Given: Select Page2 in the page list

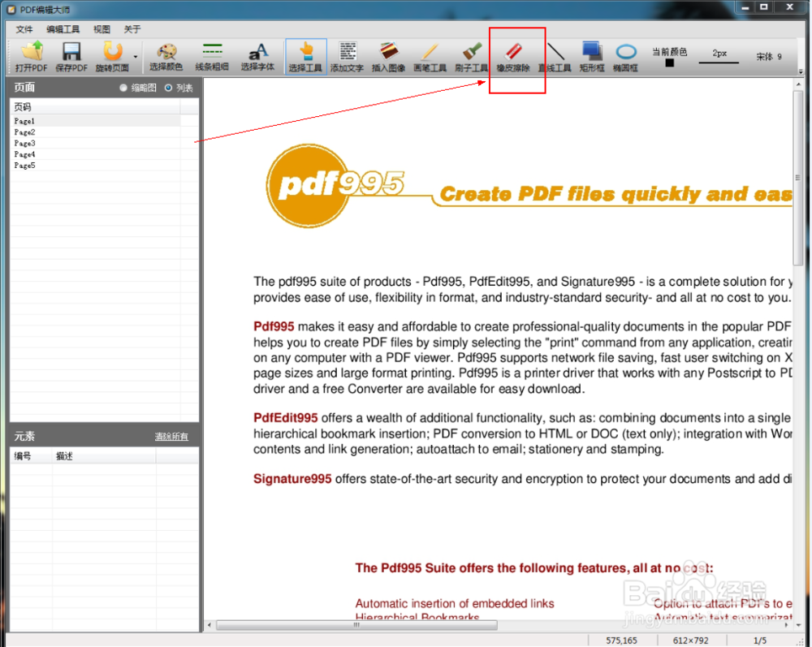Looking at the screenshot, I should pyautogui.click(x=95, y=132).
